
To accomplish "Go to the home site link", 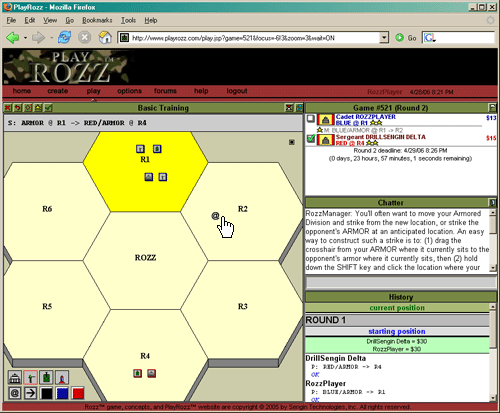I will coord(22,91).
